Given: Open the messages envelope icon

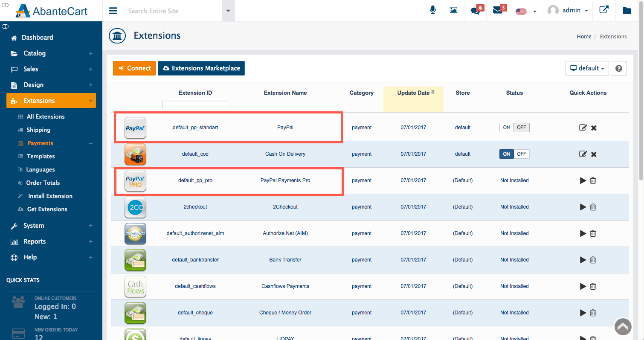Looking at the screenshot, I should pyautogui.click(x=499, y=10).
